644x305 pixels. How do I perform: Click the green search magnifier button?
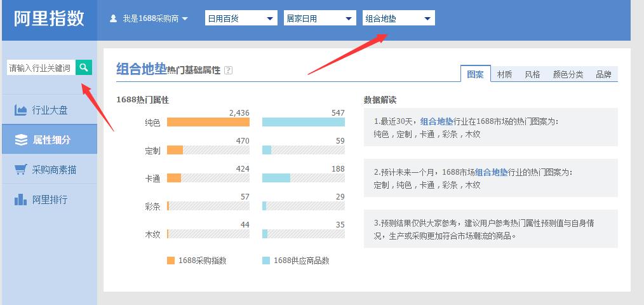click(x=84, y=67)
